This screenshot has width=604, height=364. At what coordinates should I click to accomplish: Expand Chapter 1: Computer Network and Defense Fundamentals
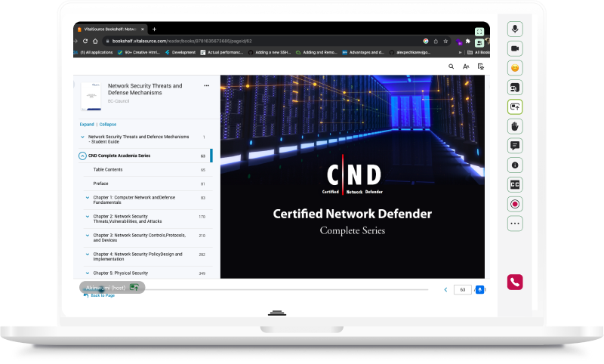(88, 198)
